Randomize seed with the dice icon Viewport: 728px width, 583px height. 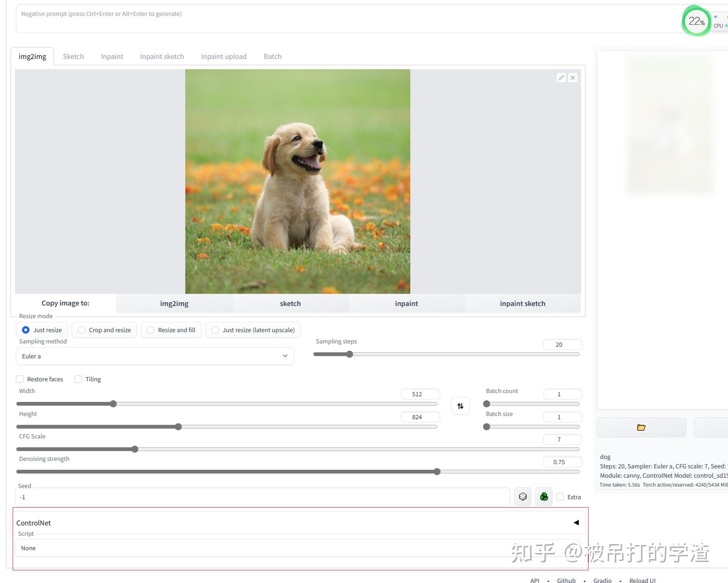click(523, 496)
